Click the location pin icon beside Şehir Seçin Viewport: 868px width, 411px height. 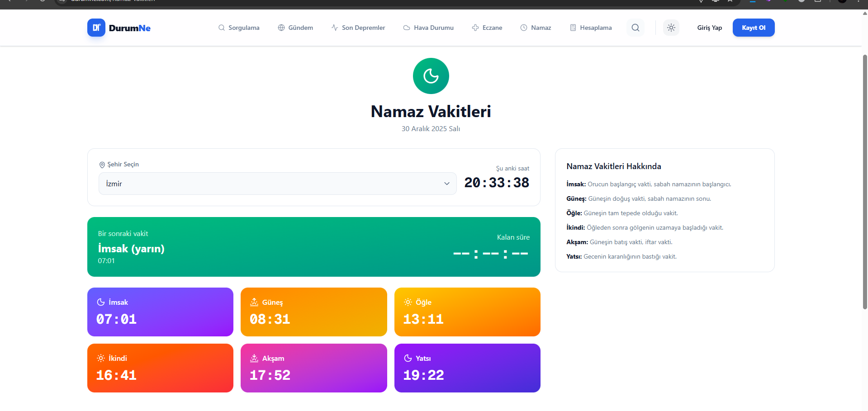(102, 165)
